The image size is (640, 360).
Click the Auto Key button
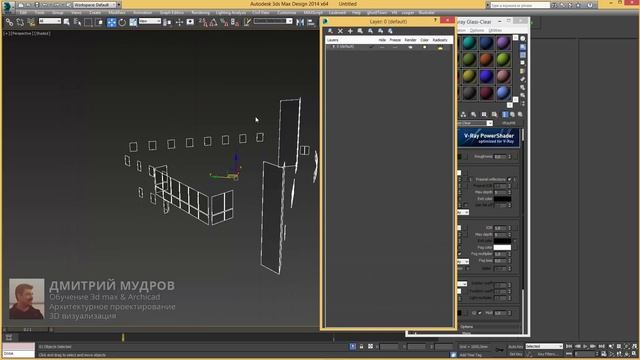tap(516, 347)
